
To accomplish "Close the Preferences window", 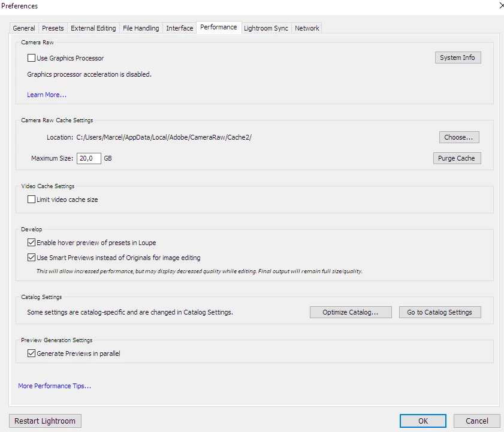I will (x=501, y=6).
